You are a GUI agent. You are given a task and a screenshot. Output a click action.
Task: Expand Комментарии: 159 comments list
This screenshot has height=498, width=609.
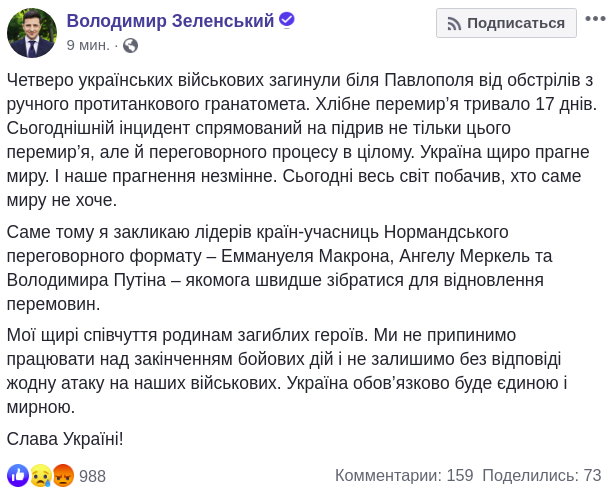click(403, 476)
